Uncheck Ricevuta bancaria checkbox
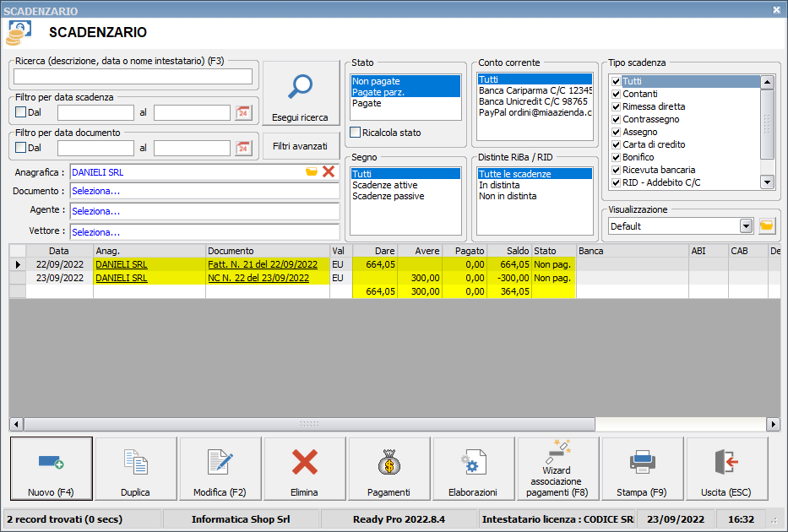 (x=617, y=170)
